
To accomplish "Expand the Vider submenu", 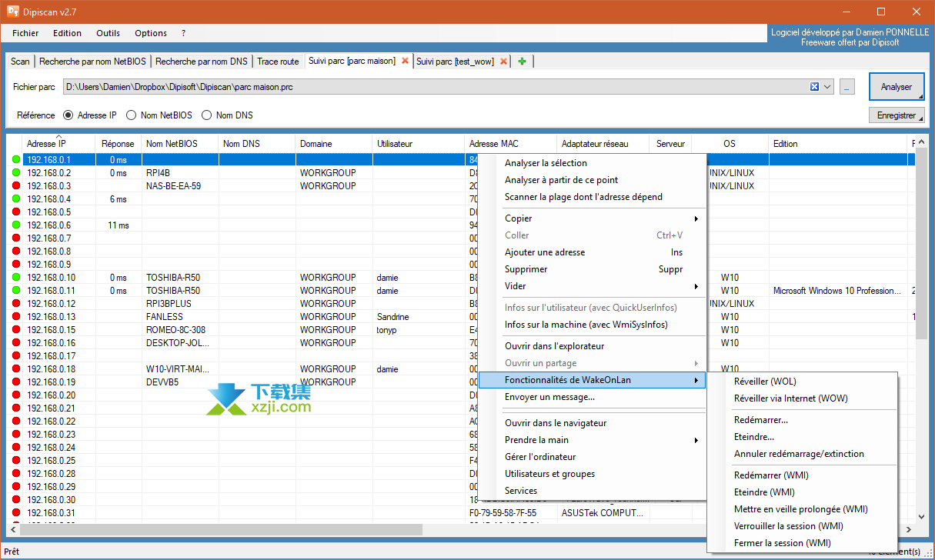I will pyautogui.click(x=592, y=286).
